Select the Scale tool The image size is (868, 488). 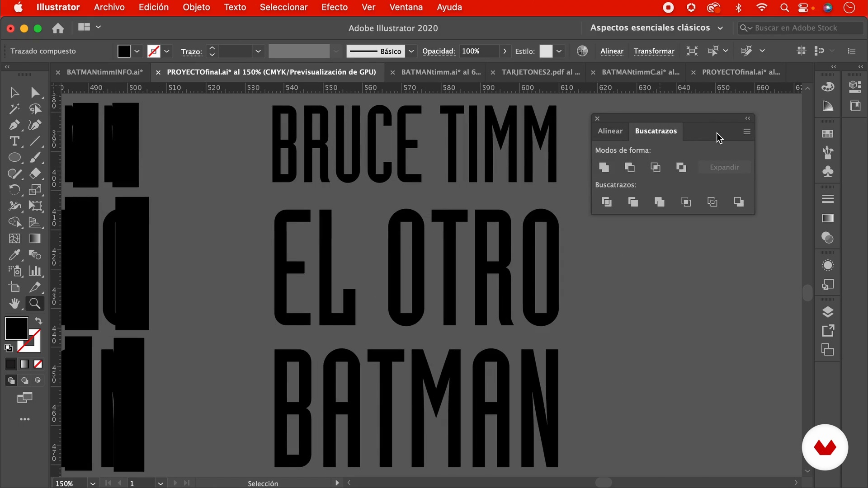[35, 190]
